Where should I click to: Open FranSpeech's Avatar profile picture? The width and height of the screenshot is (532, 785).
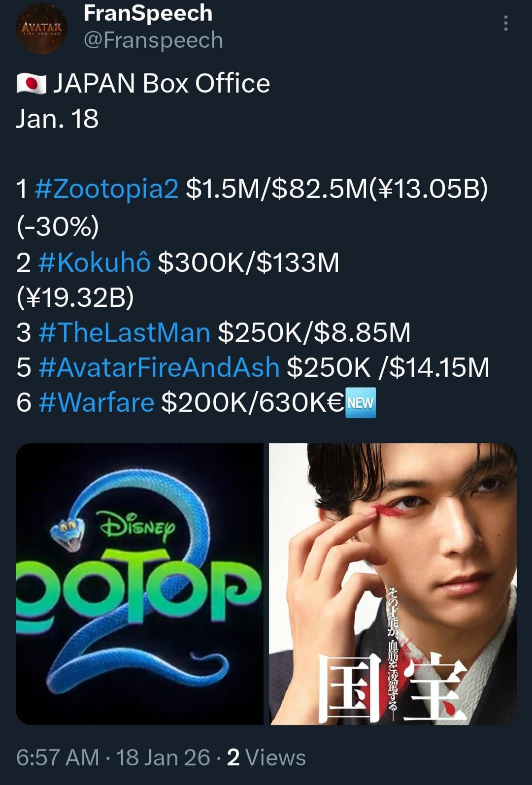click(x=41, y=29)
